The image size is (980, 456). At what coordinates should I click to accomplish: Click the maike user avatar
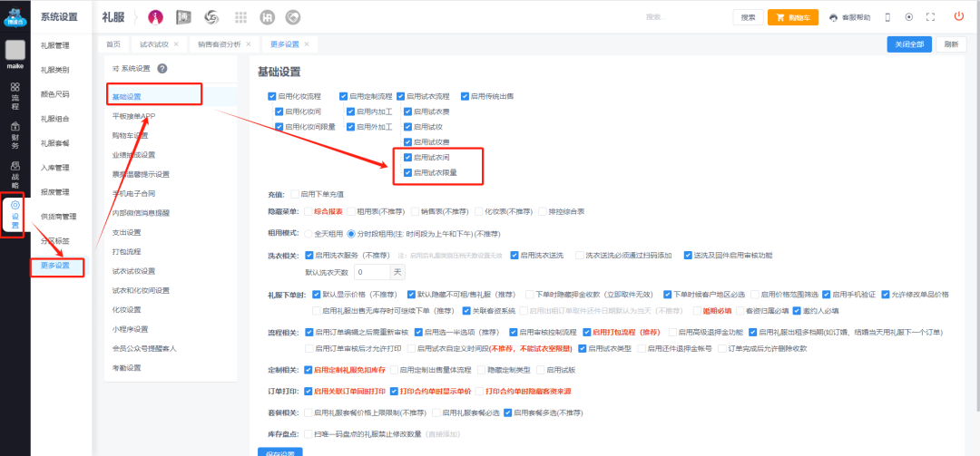(15, 50)
